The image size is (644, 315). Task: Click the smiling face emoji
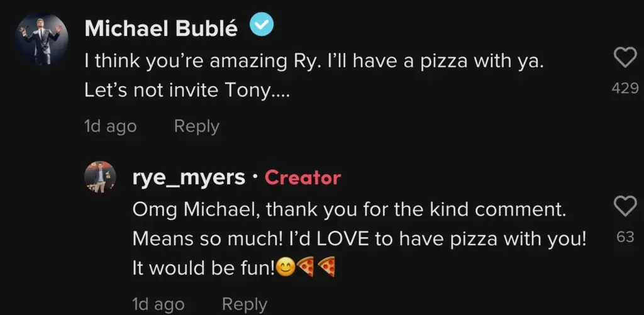286,269
